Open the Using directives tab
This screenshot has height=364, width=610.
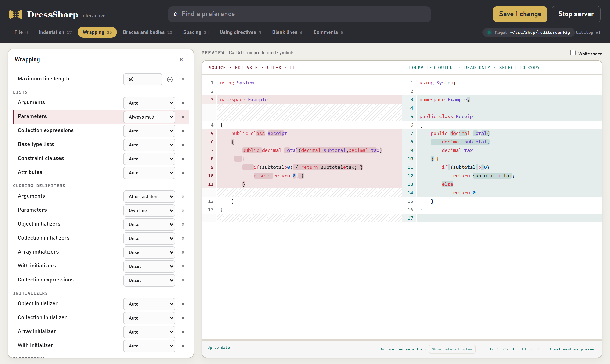click(x=240, y=32)
